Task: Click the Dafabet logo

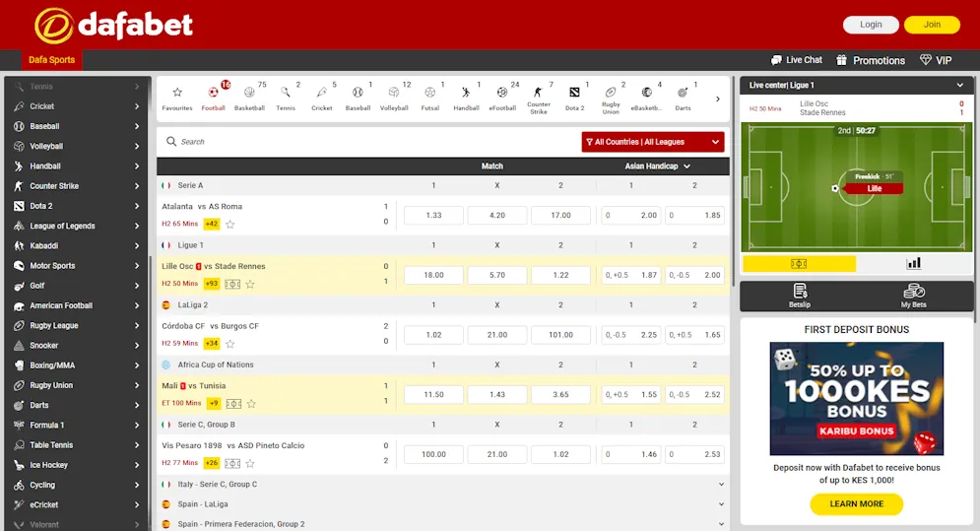Action: 113,26
